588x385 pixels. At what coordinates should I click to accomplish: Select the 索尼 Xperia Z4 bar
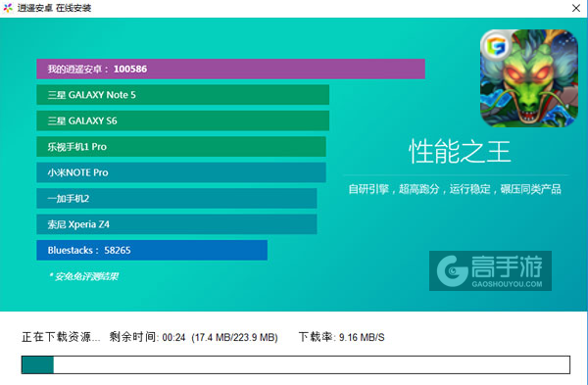click(176, 224)
